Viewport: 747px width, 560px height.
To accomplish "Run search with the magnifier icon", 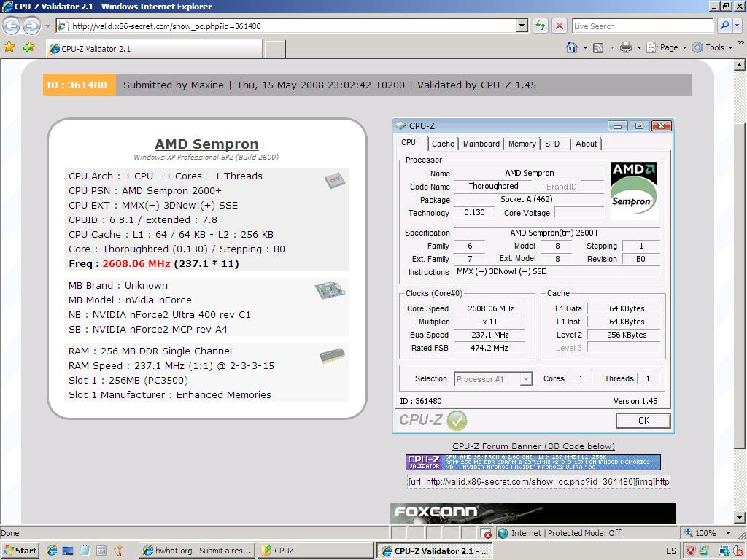I will (x=724, y=26).
